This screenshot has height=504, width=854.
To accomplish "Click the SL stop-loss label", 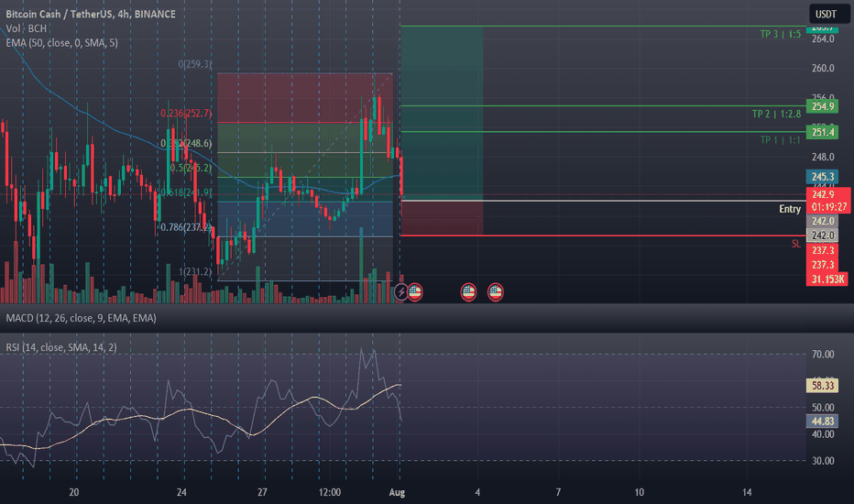I will pos(796,244).
